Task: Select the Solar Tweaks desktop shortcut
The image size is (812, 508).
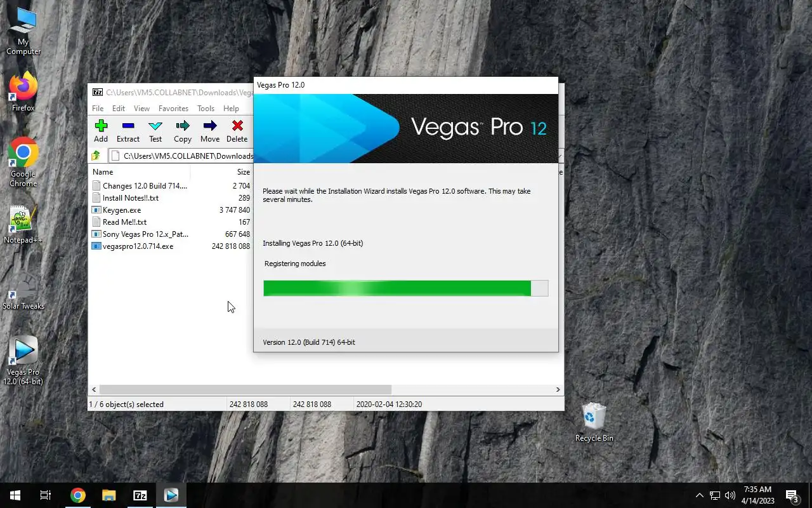Action: (x=23, y=291)
